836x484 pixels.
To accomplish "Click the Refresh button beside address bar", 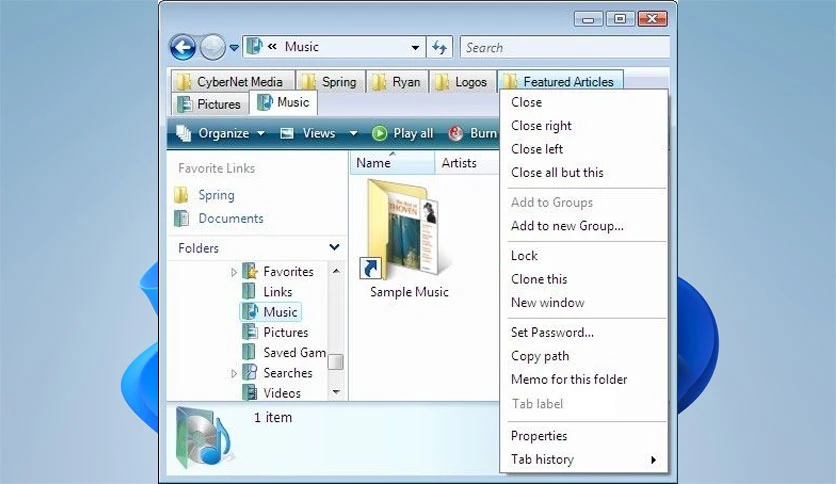I will pos(440,47).
